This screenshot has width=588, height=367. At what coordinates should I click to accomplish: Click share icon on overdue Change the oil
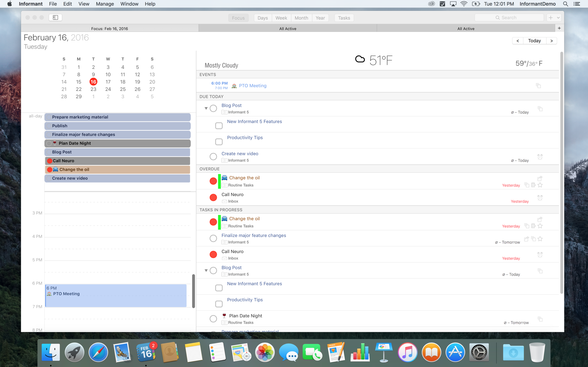(x=540, y=178)
